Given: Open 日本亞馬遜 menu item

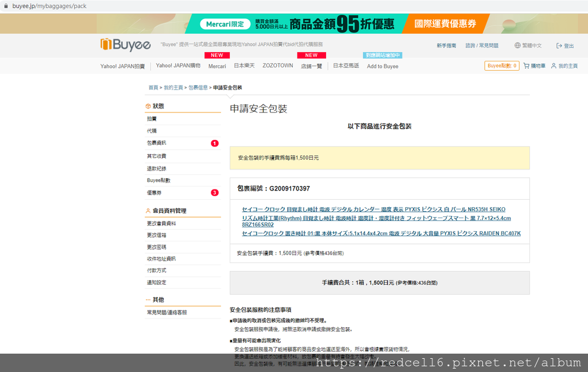Looking at the screenshot, I should 346,65.
